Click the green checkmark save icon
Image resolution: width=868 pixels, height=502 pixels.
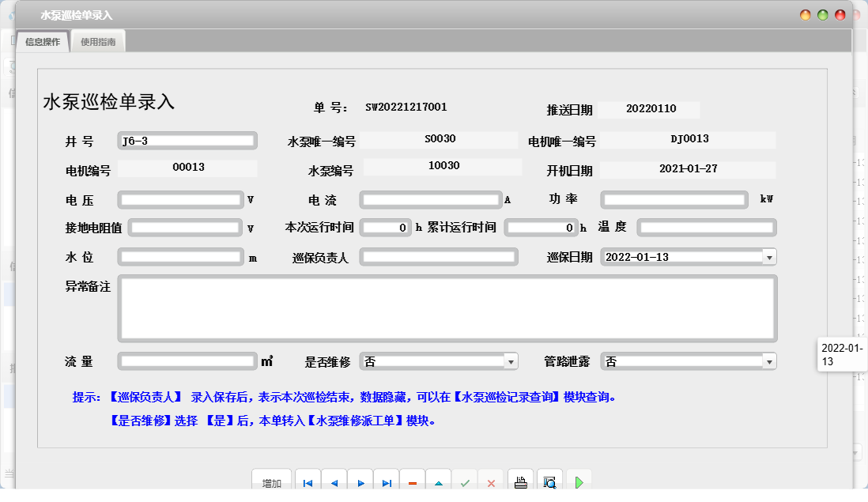click(x=466, y=482)
